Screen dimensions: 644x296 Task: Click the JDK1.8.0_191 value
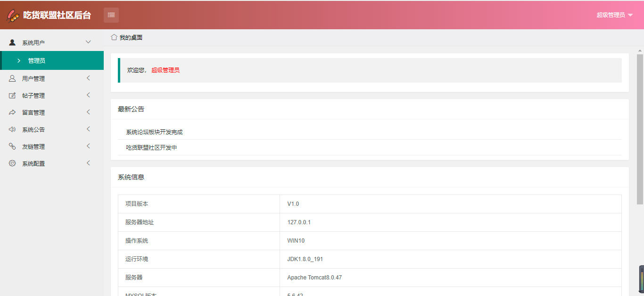[305, 259]
